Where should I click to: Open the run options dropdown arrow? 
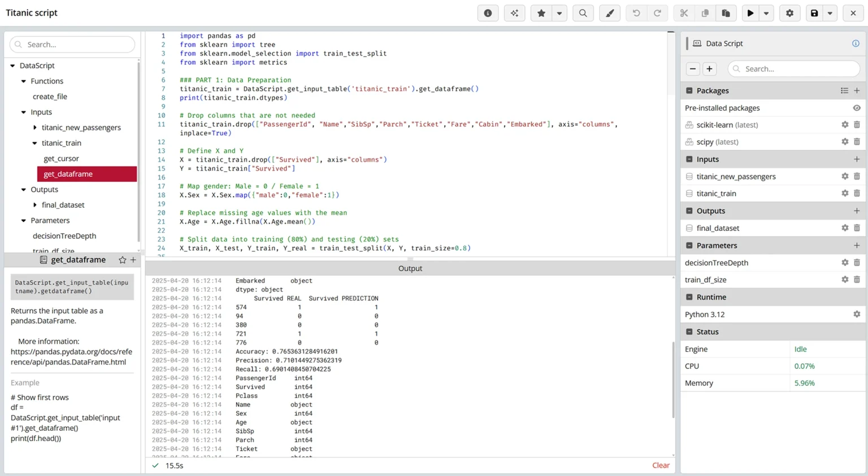[766, 13]
